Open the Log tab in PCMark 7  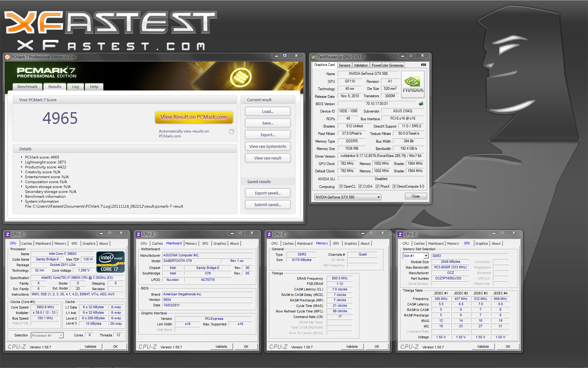[x=75, y=87]
